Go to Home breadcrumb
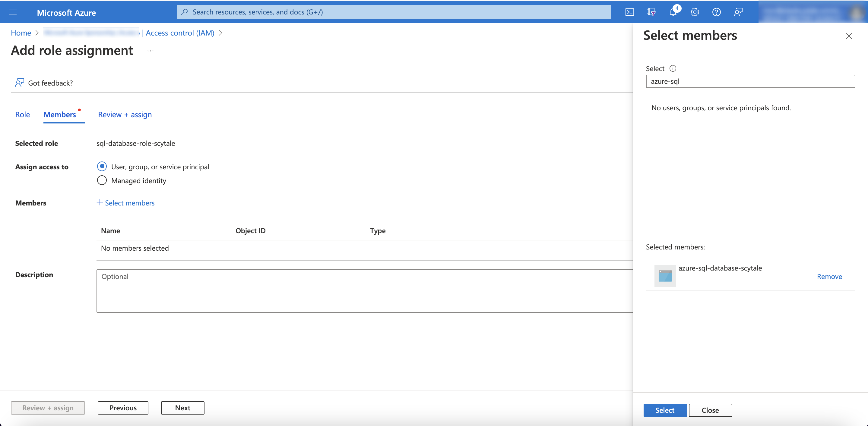Screen dimensions: 868x426 21,33
